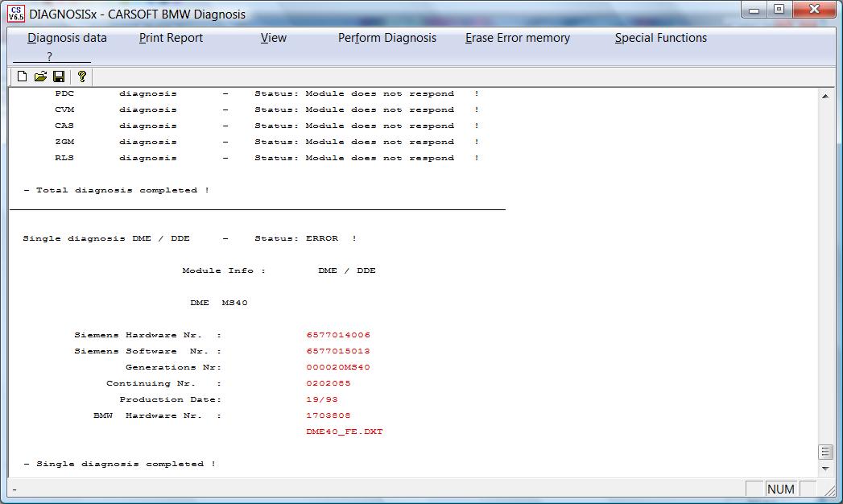843x504 pixels.
Task: Open the View menu
Action: (x=274, y=38)
